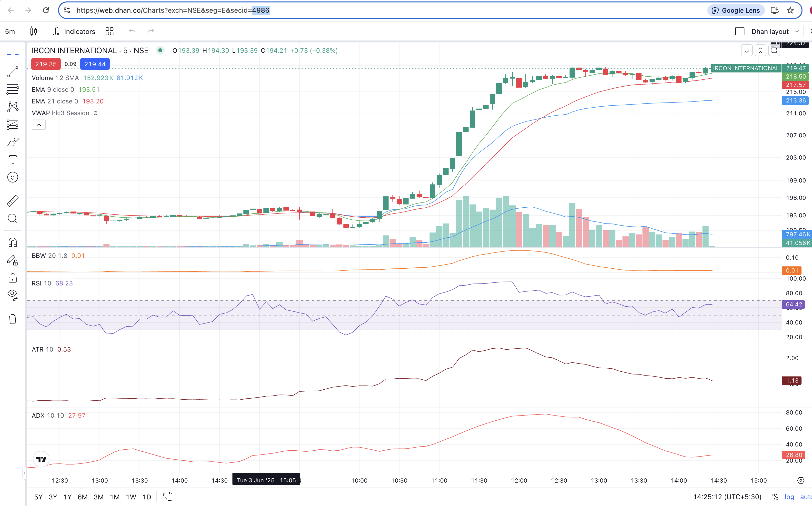The image size is (812, 506).
Task: Open the 5m timeframe interval selector
Action: click(x=10, y=31)
